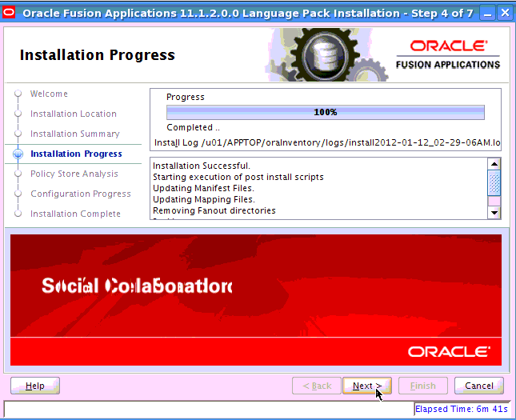This screenshot has height=420, width=516.
Task: Click the log scrollbar thumb
Action: tap(494, 182)
